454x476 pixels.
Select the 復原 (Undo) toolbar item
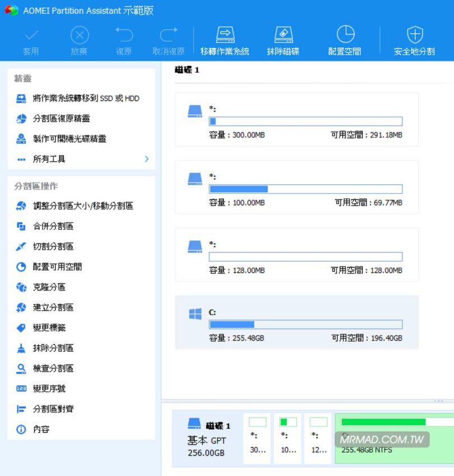(123, 39)
